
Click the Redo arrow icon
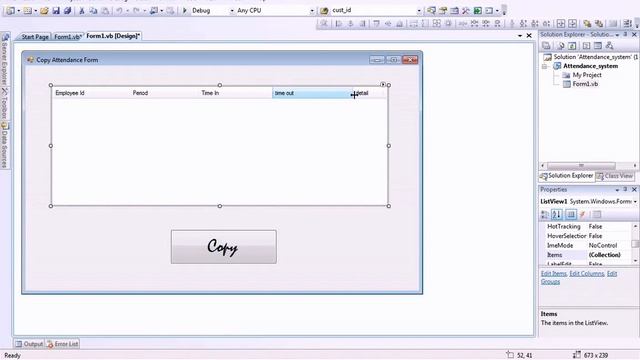136,11
